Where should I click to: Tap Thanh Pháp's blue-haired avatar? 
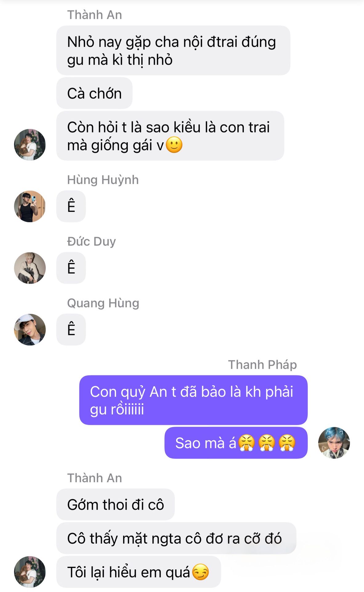[x=334, y=443]
